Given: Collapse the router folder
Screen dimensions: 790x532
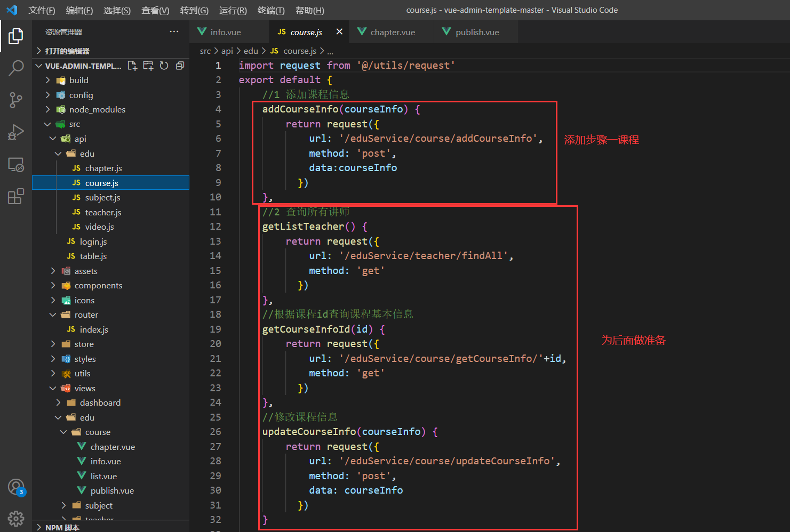Looking at the screenshot, I should 110,315.
